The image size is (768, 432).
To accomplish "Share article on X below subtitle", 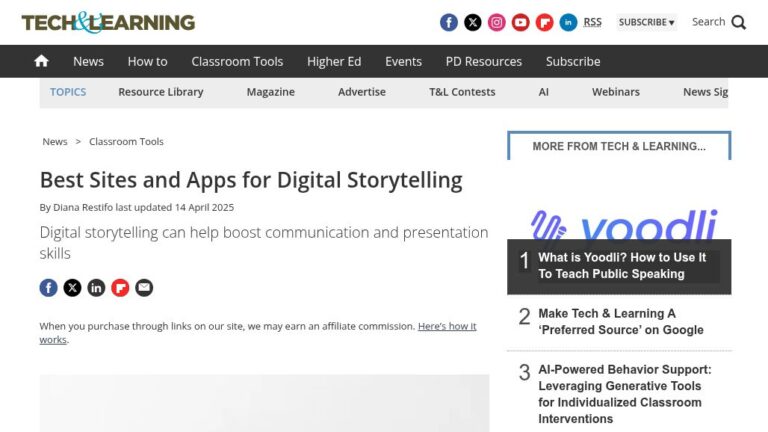I will click(x=72, y=288).
